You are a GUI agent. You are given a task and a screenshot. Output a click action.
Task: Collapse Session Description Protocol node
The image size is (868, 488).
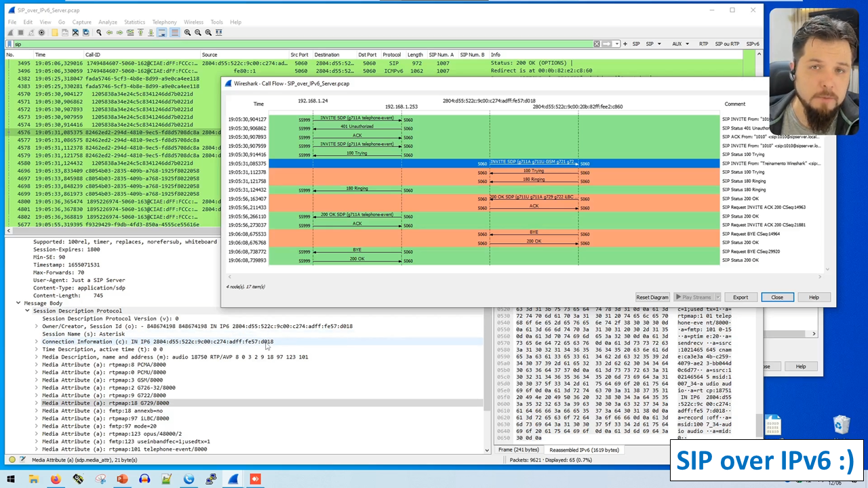(x=27, y=311)
